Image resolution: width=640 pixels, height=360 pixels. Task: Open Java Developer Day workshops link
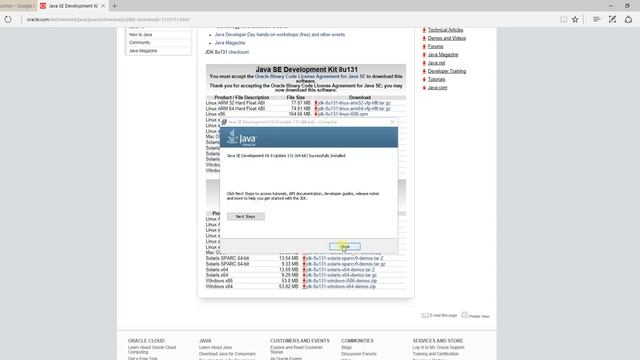point(280,35)
